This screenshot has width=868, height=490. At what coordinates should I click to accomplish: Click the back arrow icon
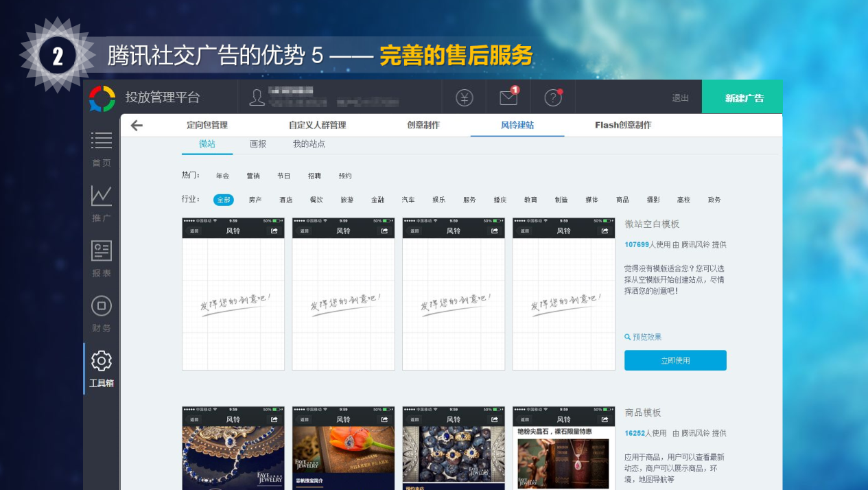(x=137, y=125)
